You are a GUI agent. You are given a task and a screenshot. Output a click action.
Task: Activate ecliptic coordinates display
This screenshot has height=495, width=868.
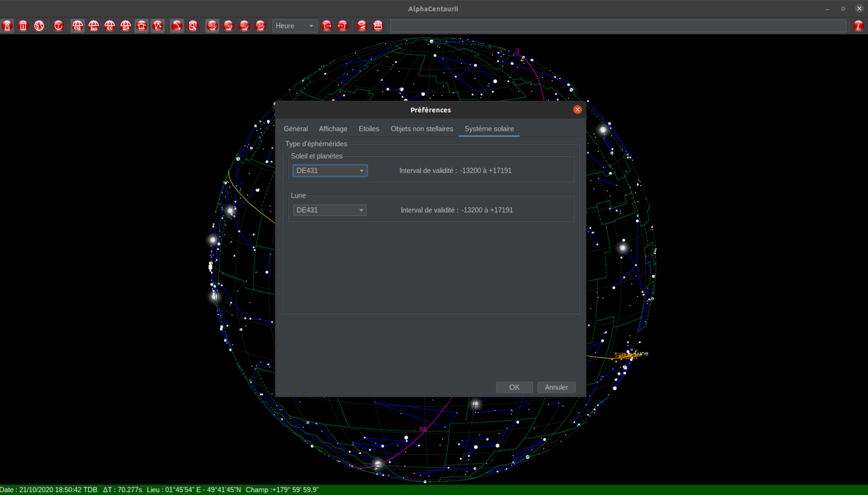pos(109,25)
